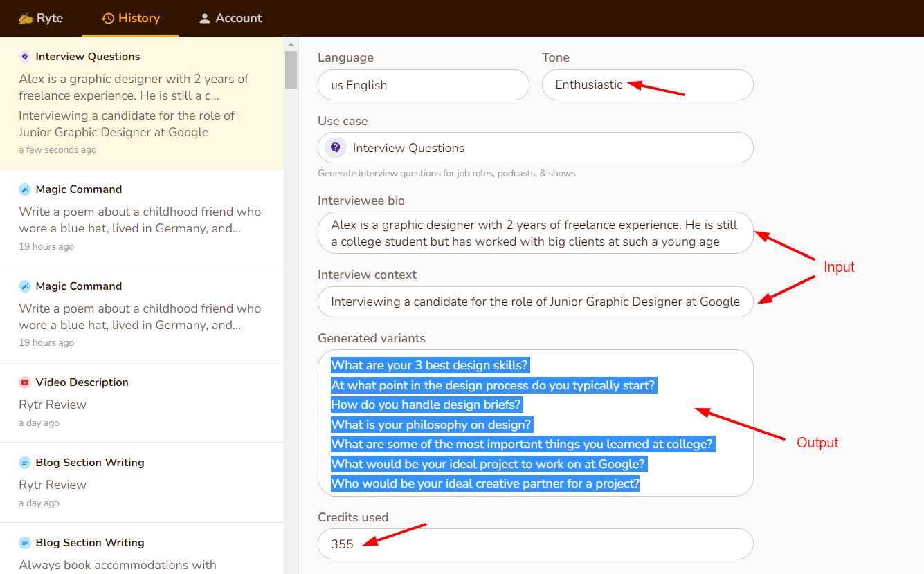The height and width of the screenshot is (574, 924).
Task: Switch to the Ryte tab
Action: [x=41, y=19]
